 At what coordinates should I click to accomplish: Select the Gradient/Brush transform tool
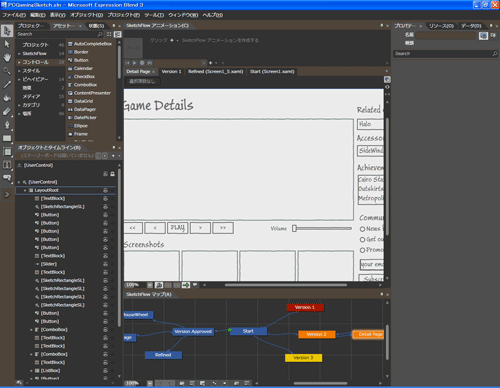[7, 112]
